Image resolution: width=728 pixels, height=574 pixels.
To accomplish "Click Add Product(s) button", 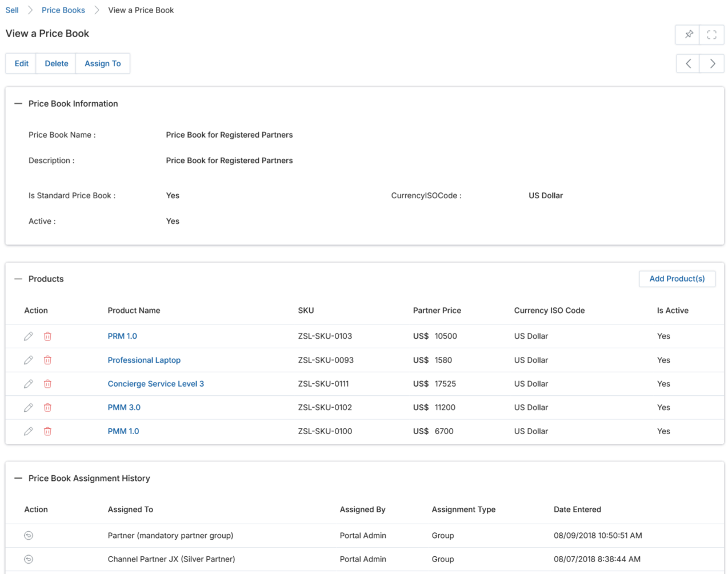I will [677, 279].
